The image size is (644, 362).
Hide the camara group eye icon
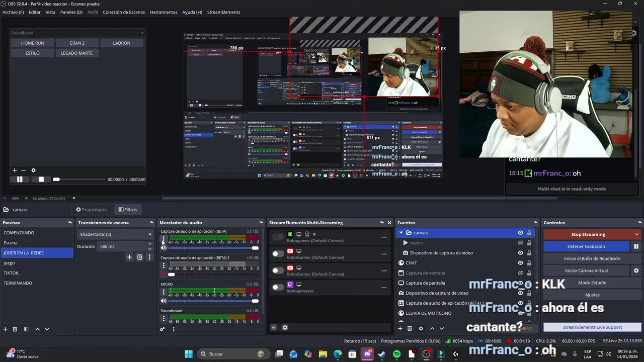point(520,233)
